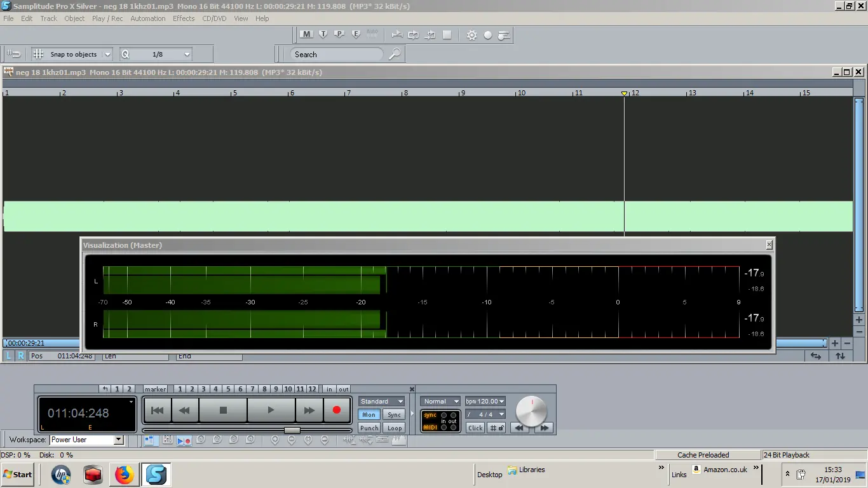Enable Loop playback mode
Screen dimensions: 868x488
click(395, 428)
